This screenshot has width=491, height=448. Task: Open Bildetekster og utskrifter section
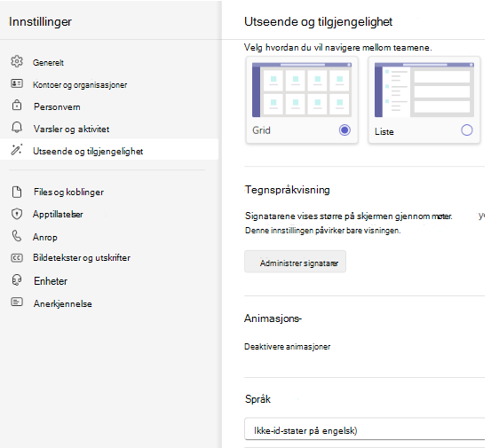point(82,258)
